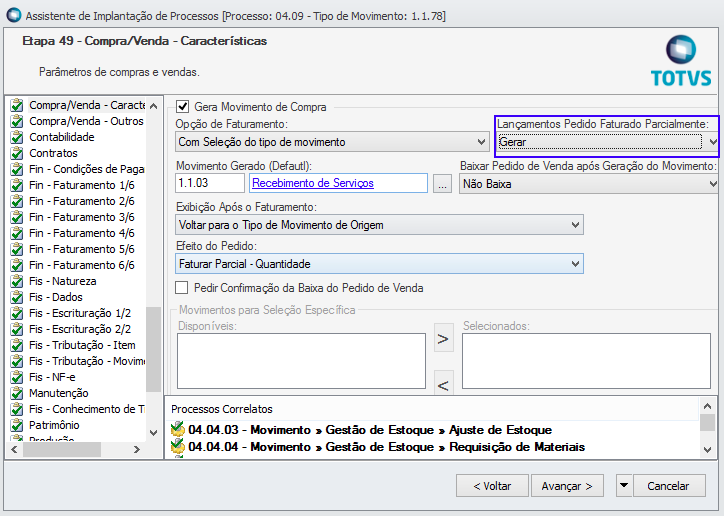
Task: Click Processos Correlatos scroll down arrow
Action: coord(707,449)
